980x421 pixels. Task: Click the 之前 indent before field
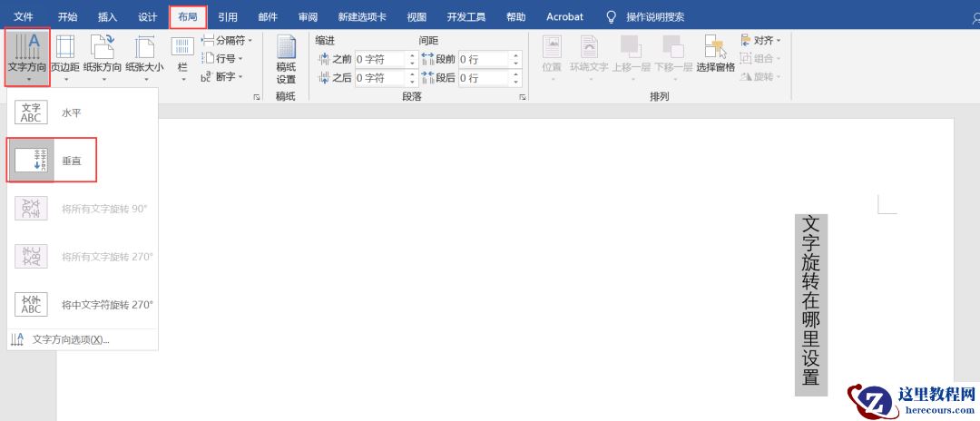(x=380, y=59)
